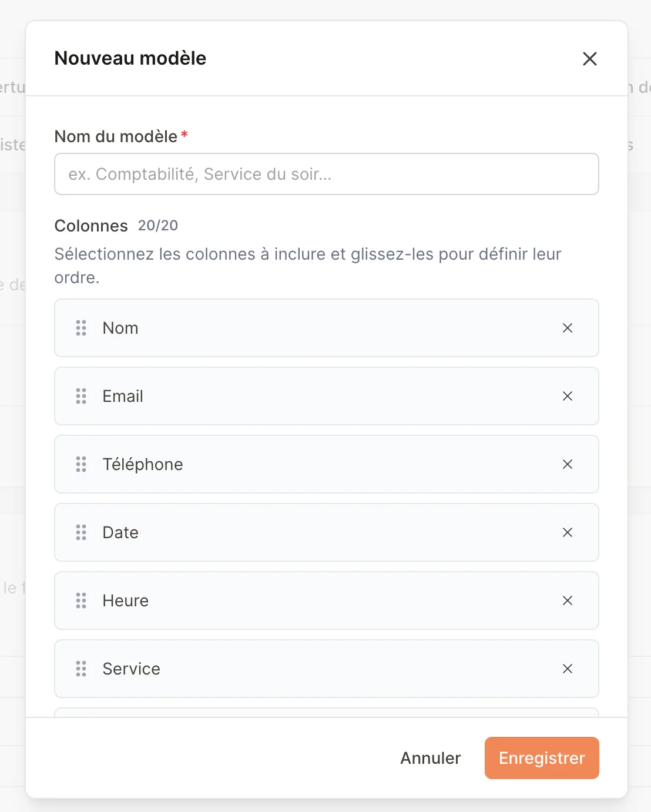Remove the Email column
Screen dimensions: 651x812
[x=568, y=396]
